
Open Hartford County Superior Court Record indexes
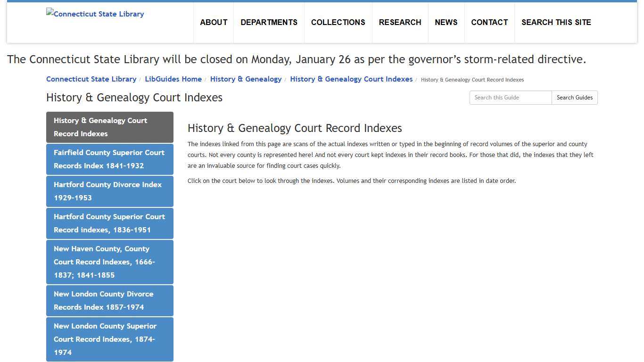point(109,223)
